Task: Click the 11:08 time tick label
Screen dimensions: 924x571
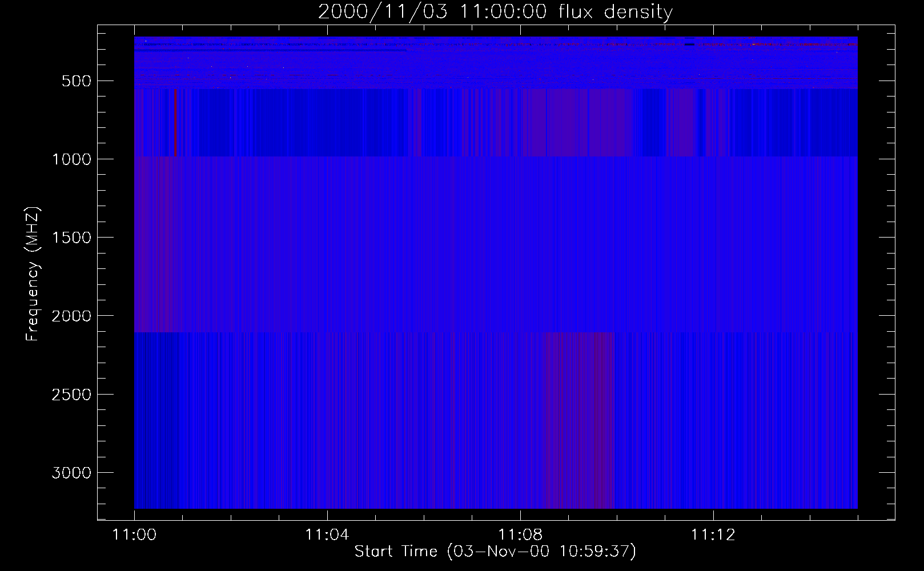Action: [520, 535]
